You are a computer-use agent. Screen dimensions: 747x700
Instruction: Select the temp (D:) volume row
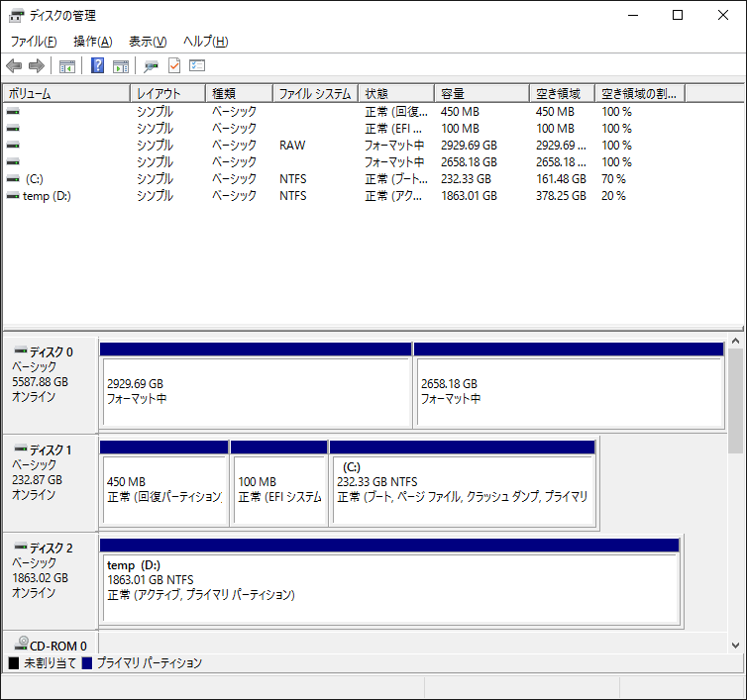tap(46, 196)
